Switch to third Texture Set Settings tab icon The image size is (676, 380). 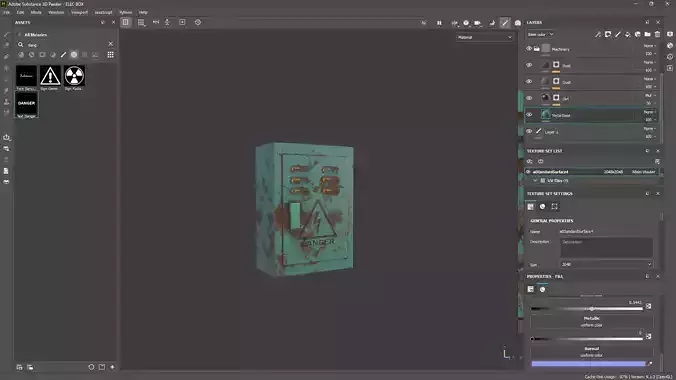pos(554,207)
